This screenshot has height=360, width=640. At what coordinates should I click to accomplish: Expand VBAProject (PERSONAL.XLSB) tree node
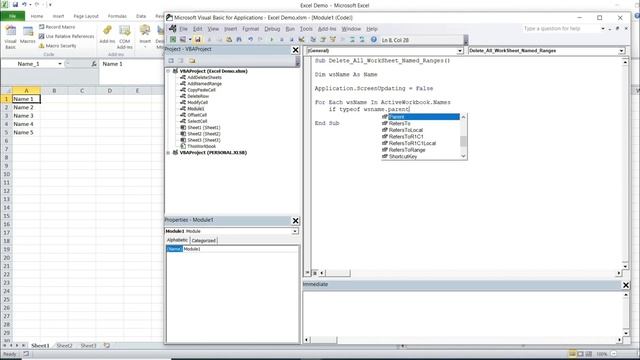pyautogui.click(x=168, y=153)
